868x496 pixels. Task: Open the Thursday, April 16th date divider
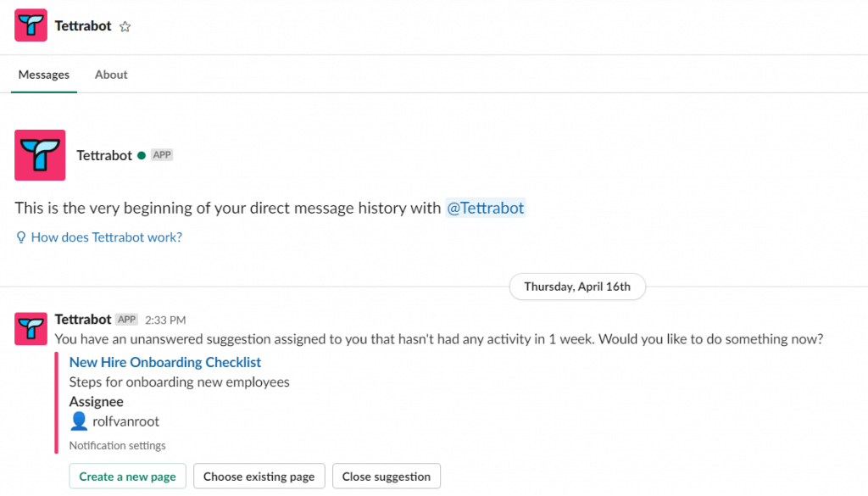point(577,287)
